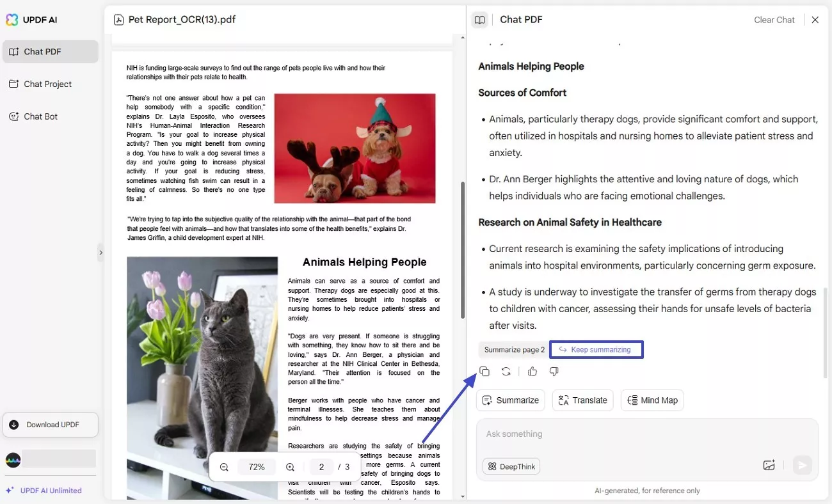Click the Mind Map quick action button
Screen dimensions: 832x504
pos(652,400)
